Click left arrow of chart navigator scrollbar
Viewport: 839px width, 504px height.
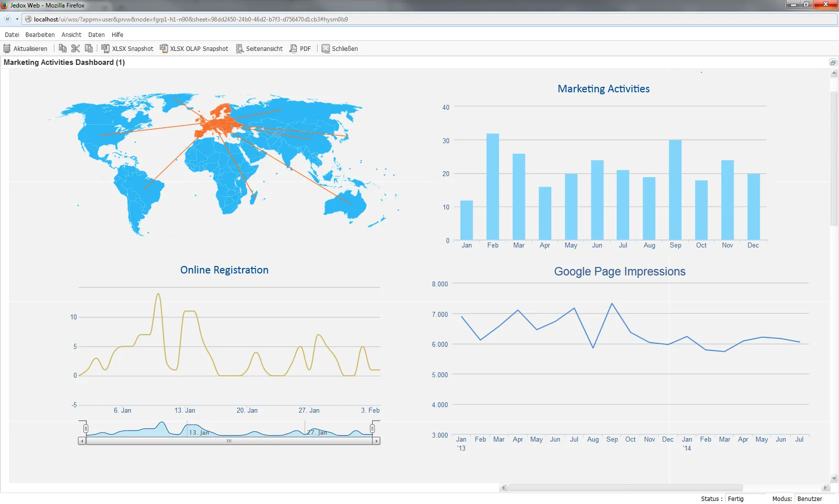[82, 441]
